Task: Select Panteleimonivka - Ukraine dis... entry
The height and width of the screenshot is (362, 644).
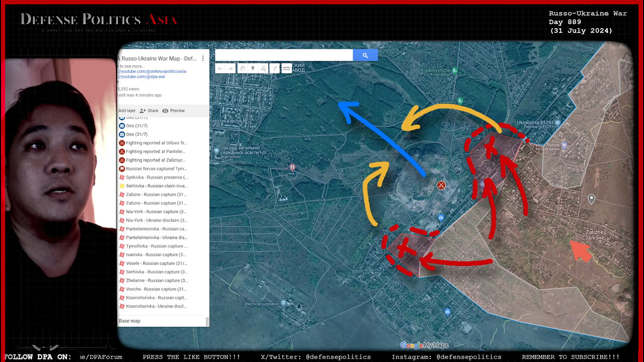Action: (x=153, y=237)
